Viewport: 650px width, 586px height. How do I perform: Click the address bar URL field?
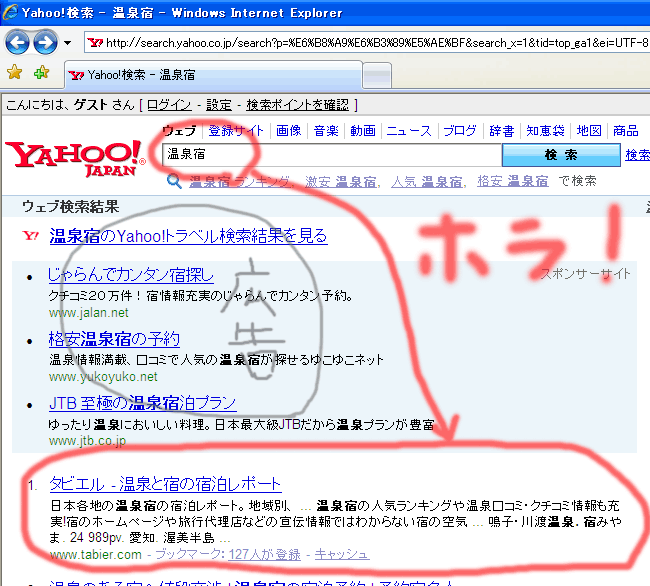tap(370, 42)
